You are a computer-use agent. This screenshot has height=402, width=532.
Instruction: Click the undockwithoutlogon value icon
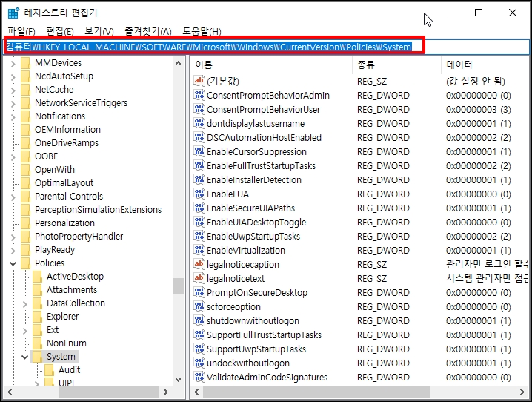point(199,363)
